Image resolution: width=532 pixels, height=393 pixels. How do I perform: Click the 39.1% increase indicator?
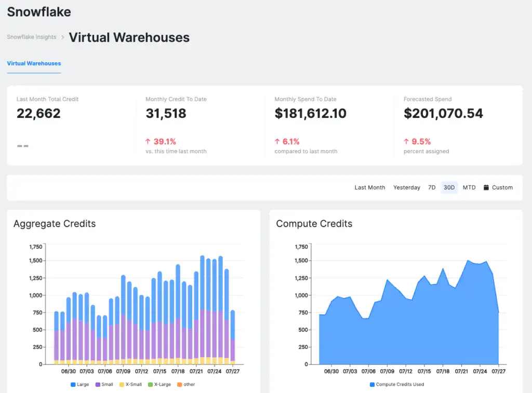165,141
